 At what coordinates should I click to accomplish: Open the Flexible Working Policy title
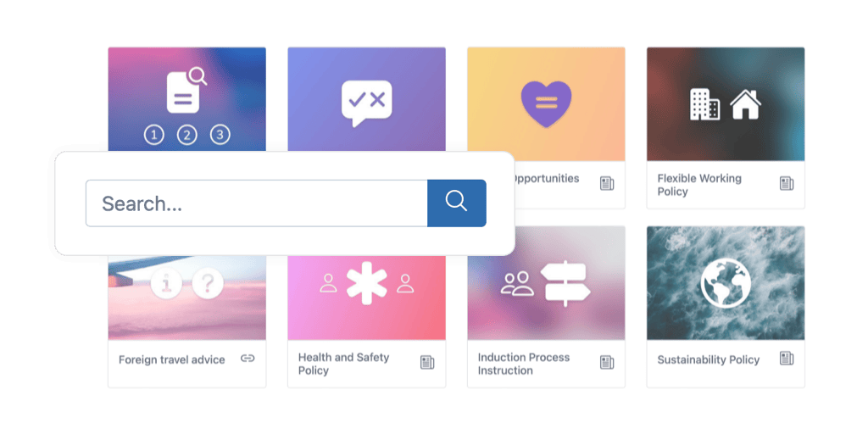[x=699, y=185]
